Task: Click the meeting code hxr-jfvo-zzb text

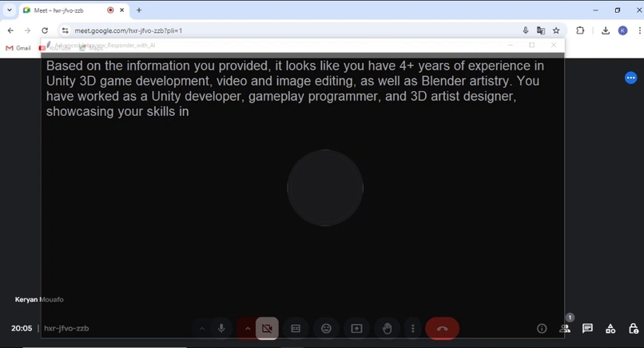Action: pyautogui.click(x=66, y=328)
